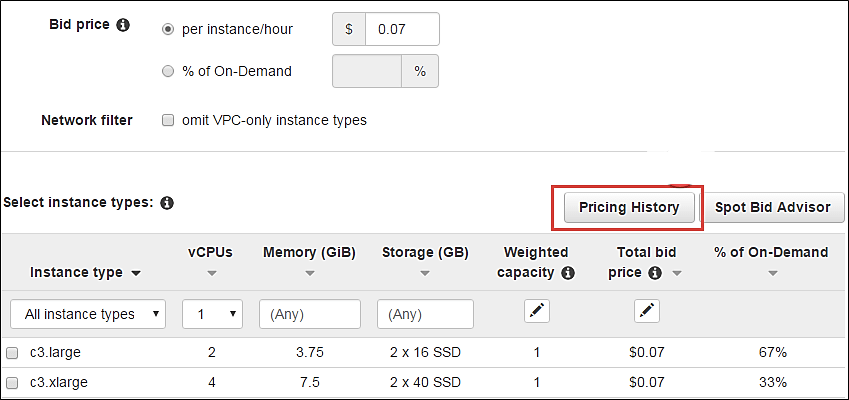Sort by Memory (GiB) column arrow
849x400 pixels.
(309, 272)
